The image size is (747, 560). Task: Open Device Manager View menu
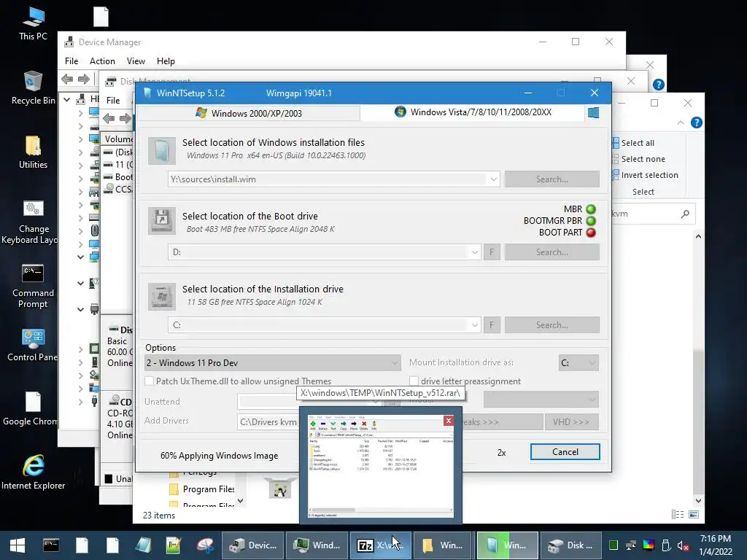pyautogui.click(x=136, y=61)
